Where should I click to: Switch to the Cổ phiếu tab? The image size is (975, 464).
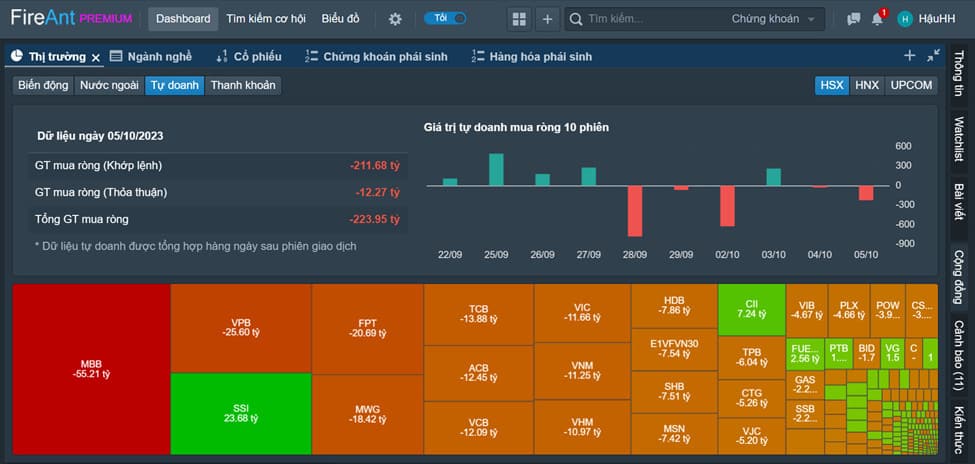tap(248, 57)
